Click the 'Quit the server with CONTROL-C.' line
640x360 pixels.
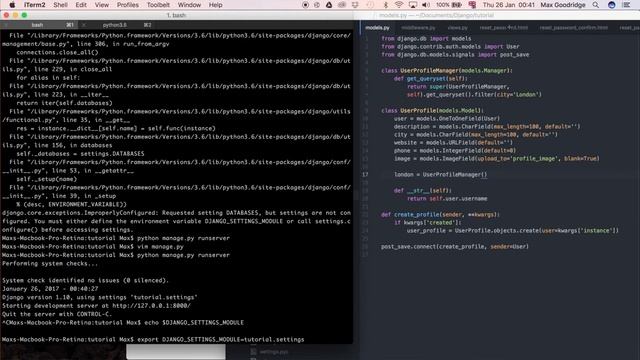click(57, 314)
